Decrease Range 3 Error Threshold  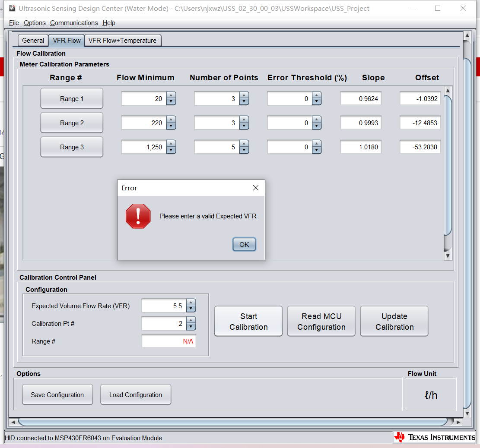[317, 150]
